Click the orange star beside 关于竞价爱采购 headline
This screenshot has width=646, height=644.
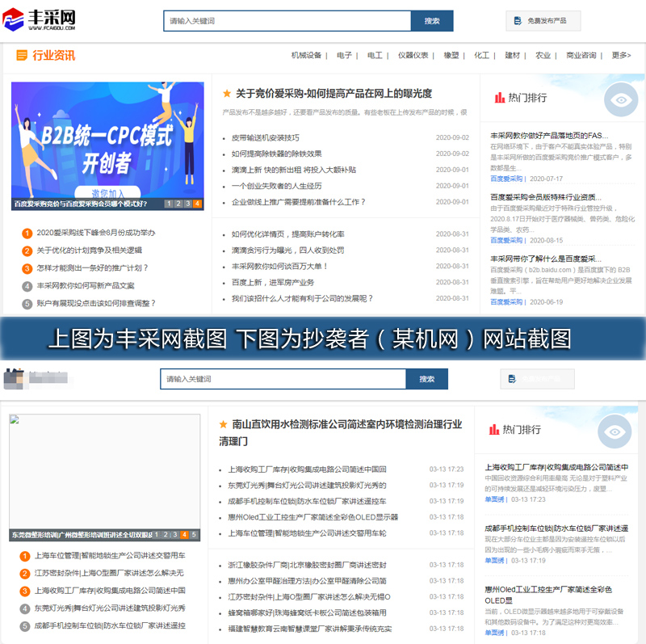227,94
